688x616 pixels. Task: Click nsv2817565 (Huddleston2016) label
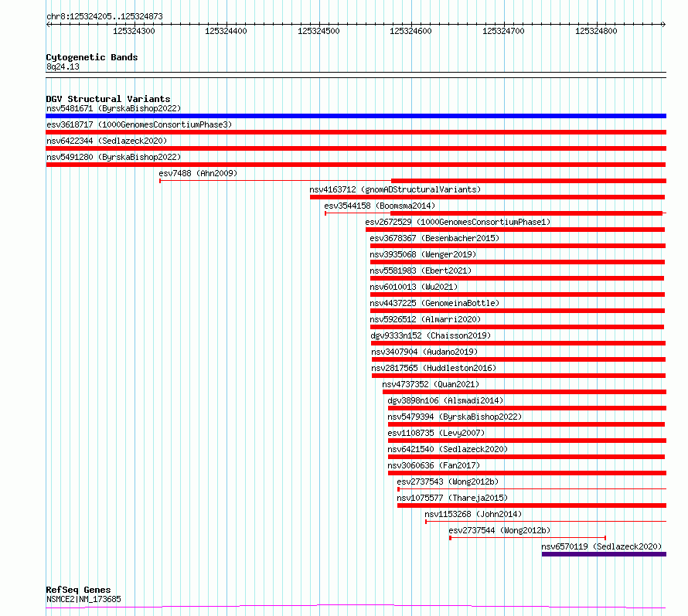click(434, 368)
